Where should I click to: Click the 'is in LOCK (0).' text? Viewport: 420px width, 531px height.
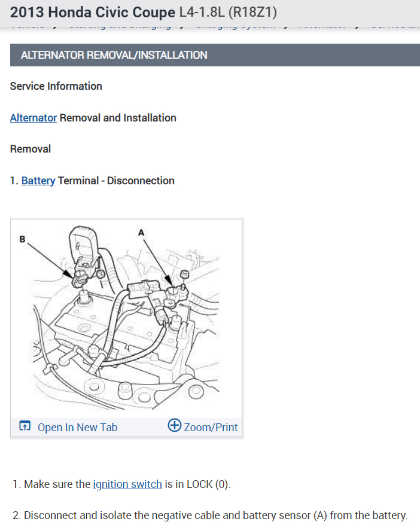[198, 484]
